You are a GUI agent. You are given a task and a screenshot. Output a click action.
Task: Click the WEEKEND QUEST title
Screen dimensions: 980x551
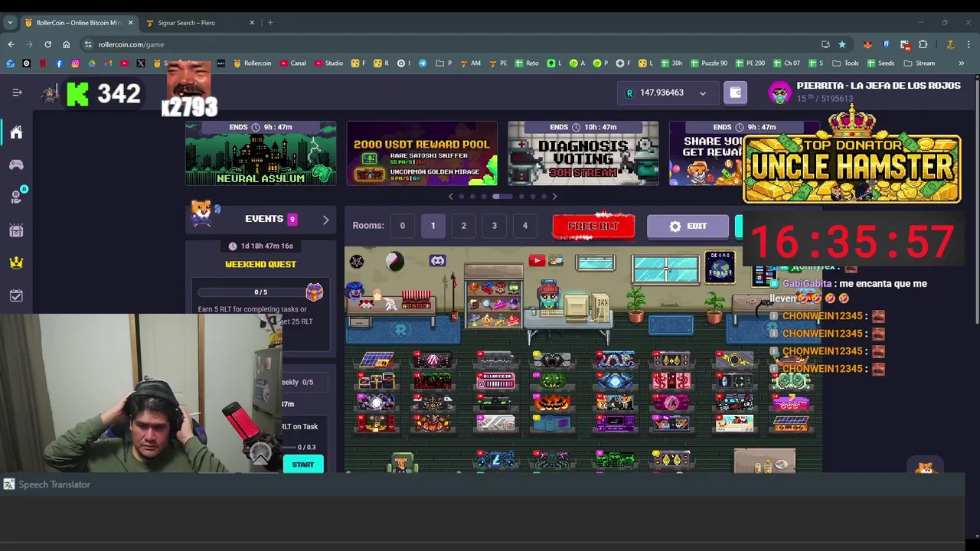pyautogui.click(x=260, y=264)
